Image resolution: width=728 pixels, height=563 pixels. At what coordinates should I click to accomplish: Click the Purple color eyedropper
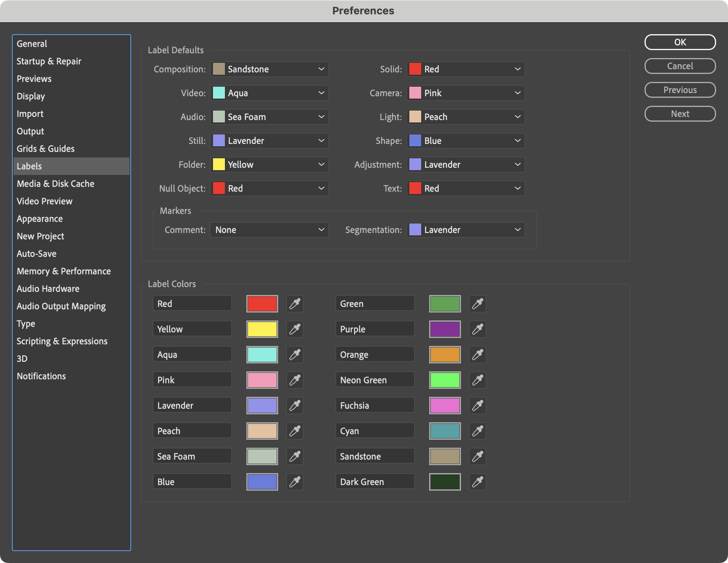[x=478, y=329]
